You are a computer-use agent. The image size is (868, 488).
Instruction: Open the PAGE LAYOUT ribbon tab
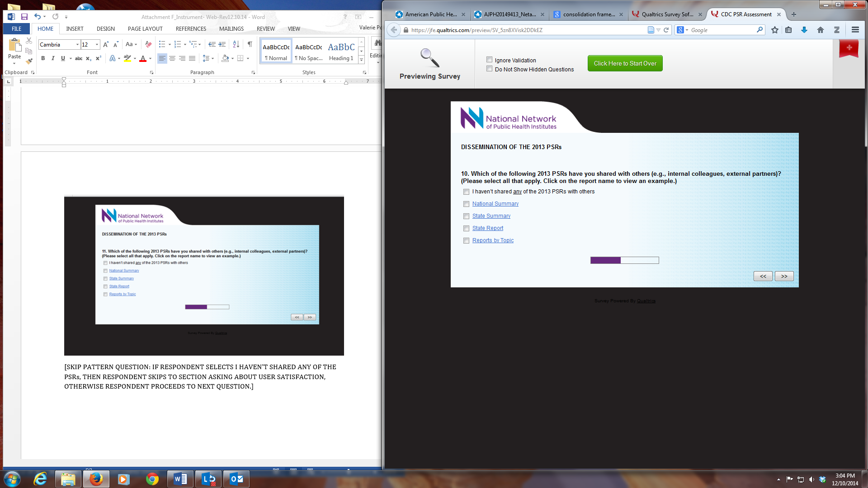point(145,28)
